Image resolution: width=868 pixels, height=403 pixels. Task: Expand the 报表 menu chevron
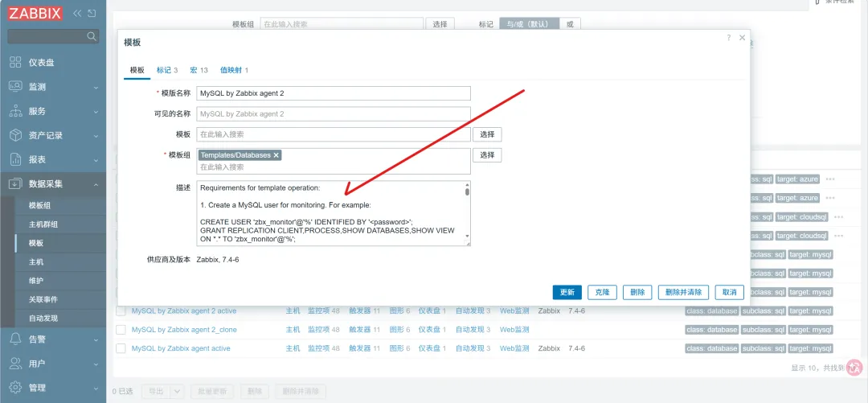[96, 160]
